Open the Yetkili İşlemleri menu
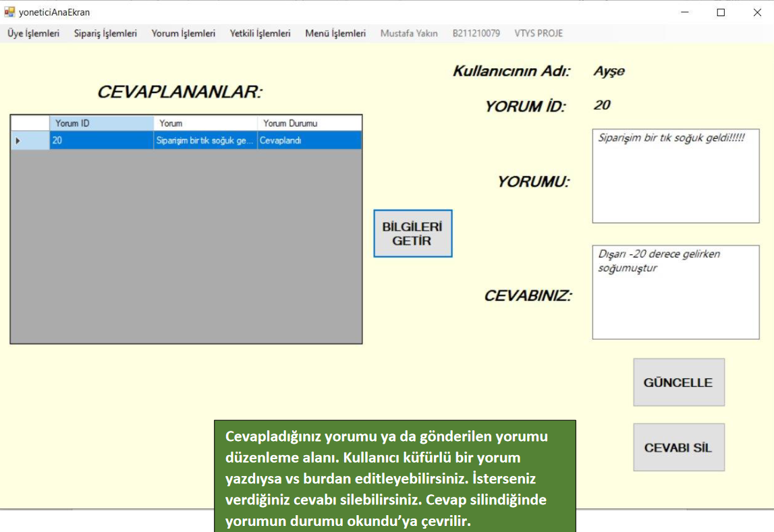The height and width of the screenshot is (532, 774). (260, 33)
